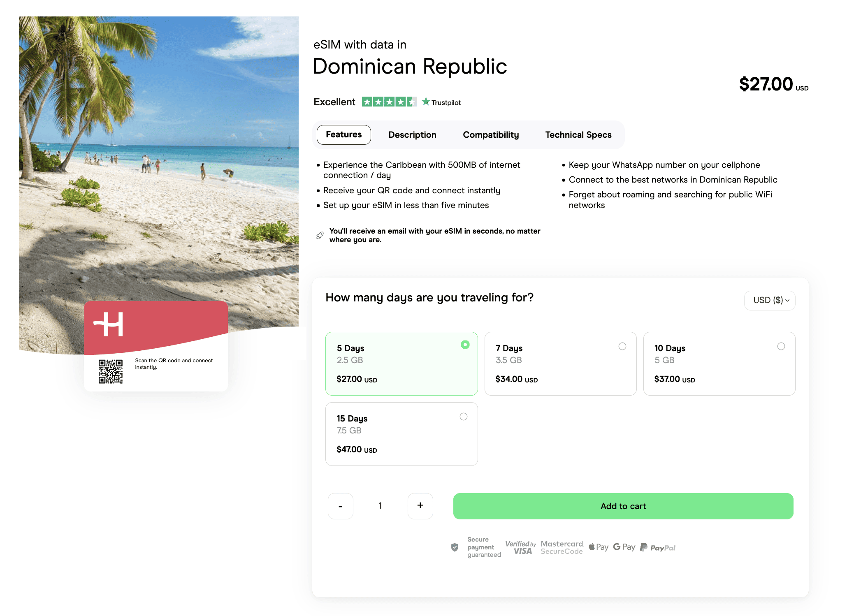Click the secure payment shield icon

pos(455,547)
